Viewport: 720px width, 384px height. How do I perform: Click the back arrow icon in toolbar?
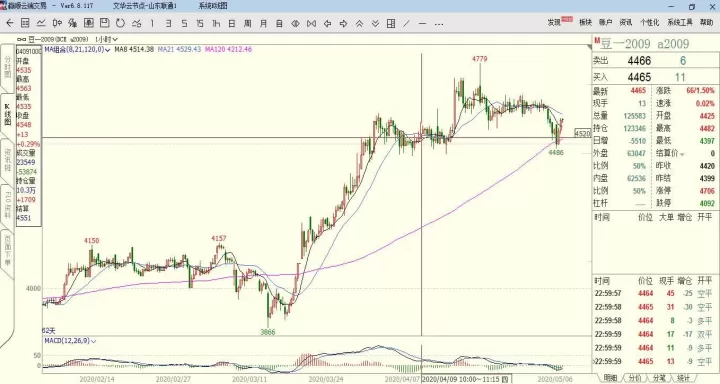pyautogui.click(x=9, y=23)
